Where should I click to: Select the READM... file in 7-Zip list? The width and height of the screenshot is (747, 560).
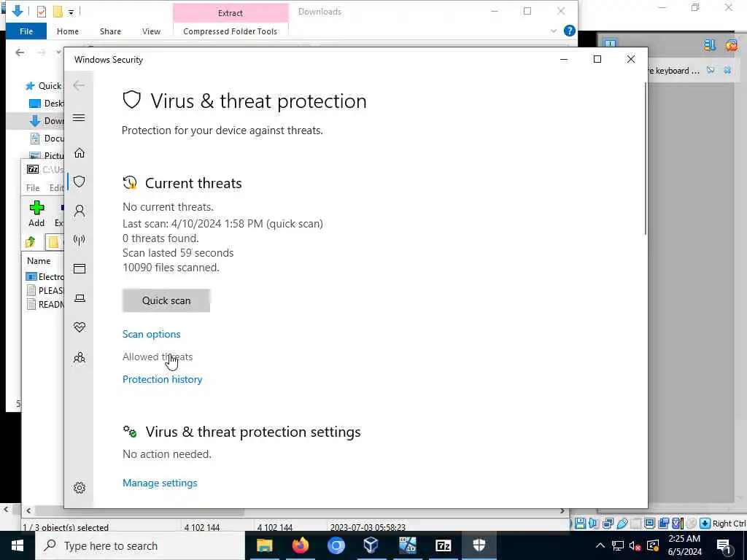pyautogui.click(x=45, y=304)
